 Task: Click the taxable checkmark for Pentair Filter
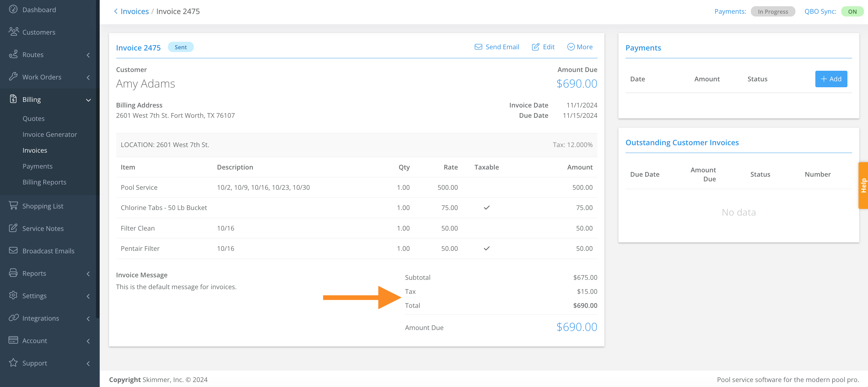click(487, 248)
